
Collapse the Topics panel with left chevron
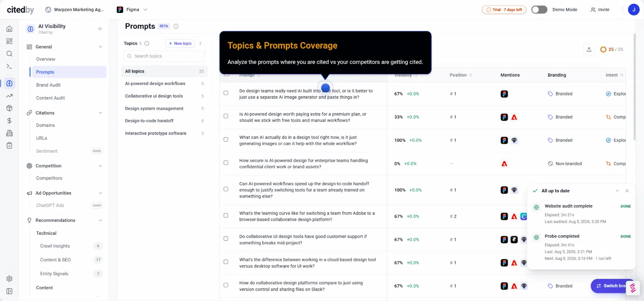click(x=200, y=43)
